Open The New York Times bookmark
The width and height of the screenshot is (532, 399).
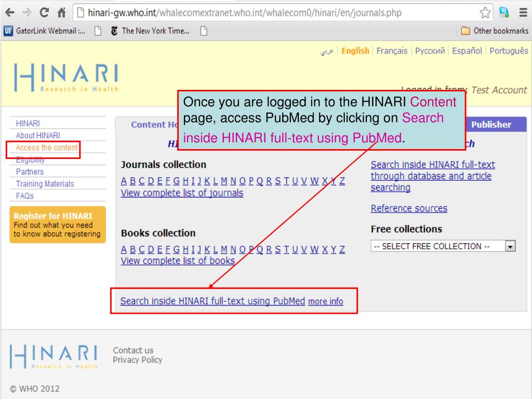[x=150, y=31]
